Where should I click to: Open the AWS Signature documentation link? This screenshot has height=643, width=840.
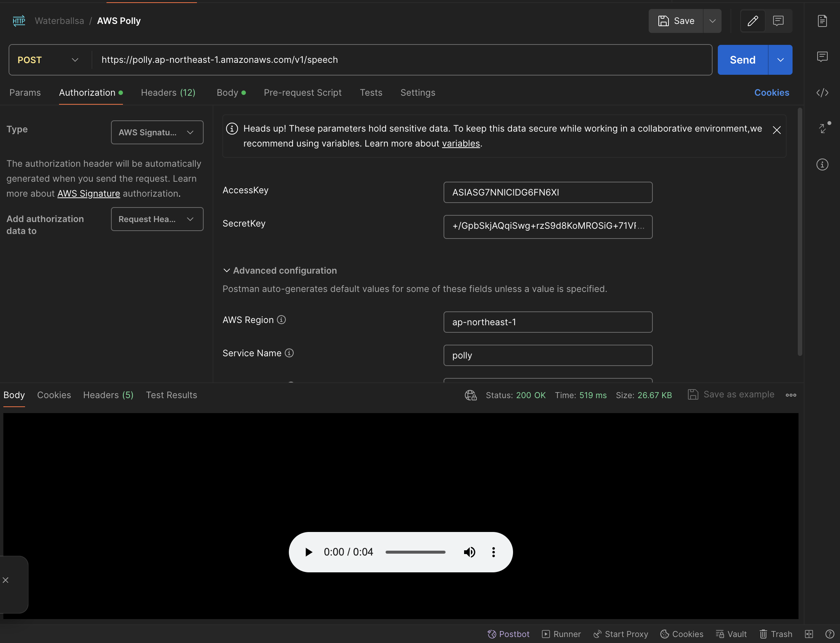tap(88, 194)
